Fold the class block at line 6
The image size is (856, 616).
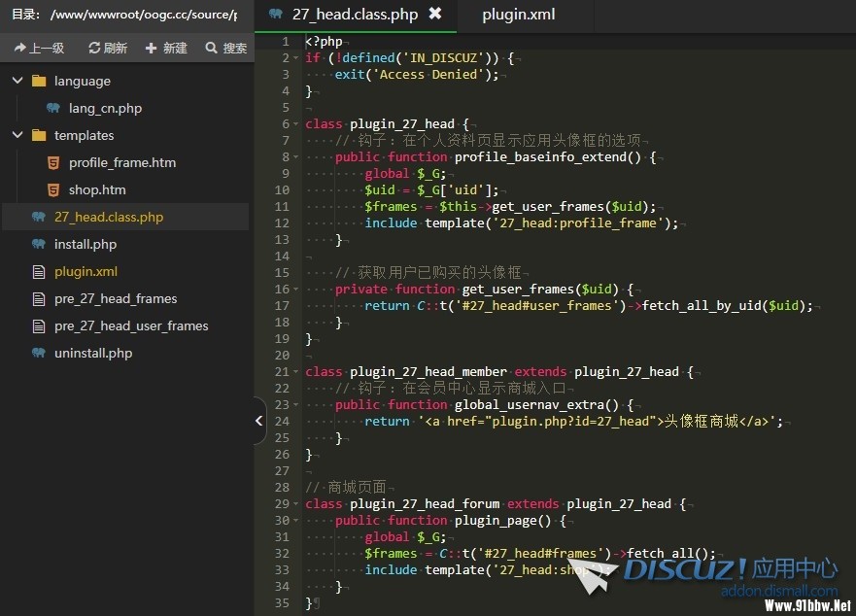[x=297, y=123]
